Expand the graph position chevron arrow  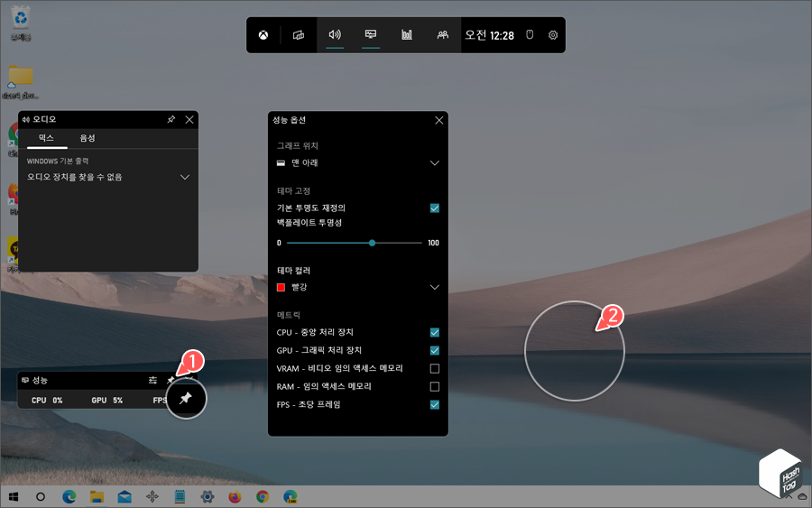[435, 163]
